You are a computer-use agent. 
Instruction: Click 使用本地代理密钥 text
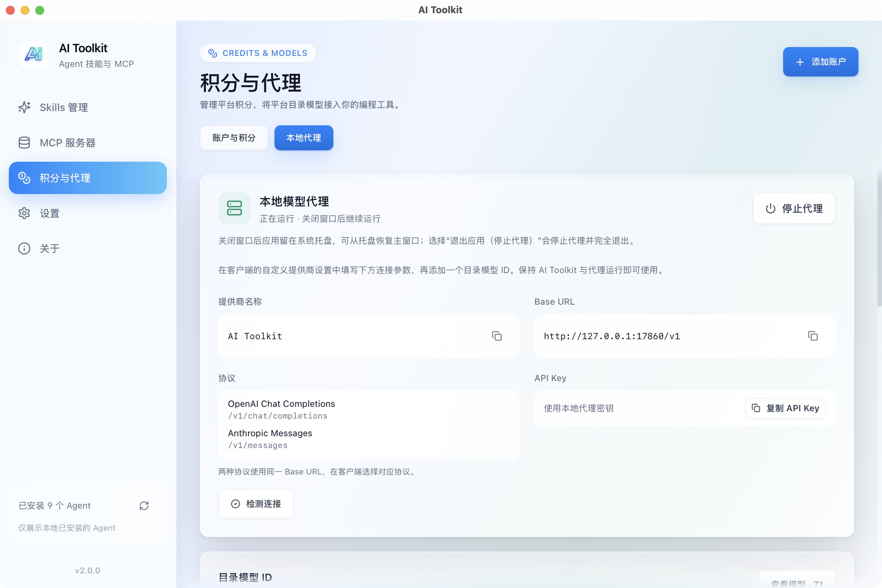pos(579,408)
